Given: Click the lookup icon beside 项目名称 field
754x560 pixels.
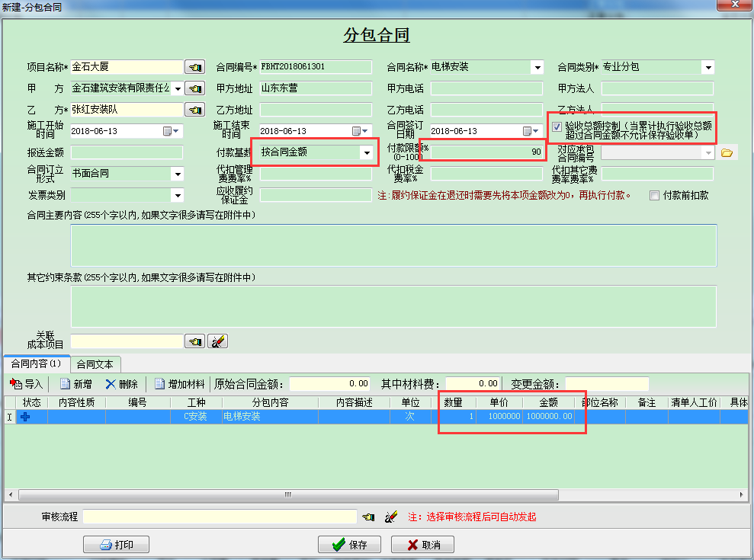Looking at the screenshot, I should click(195, 67).
